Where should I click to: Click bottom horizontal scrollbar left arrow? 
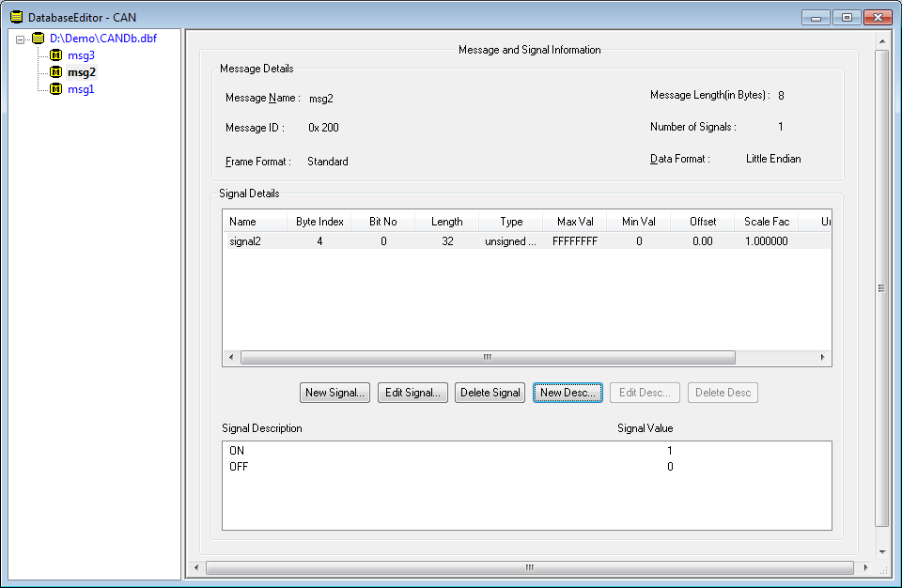(196, 568)
